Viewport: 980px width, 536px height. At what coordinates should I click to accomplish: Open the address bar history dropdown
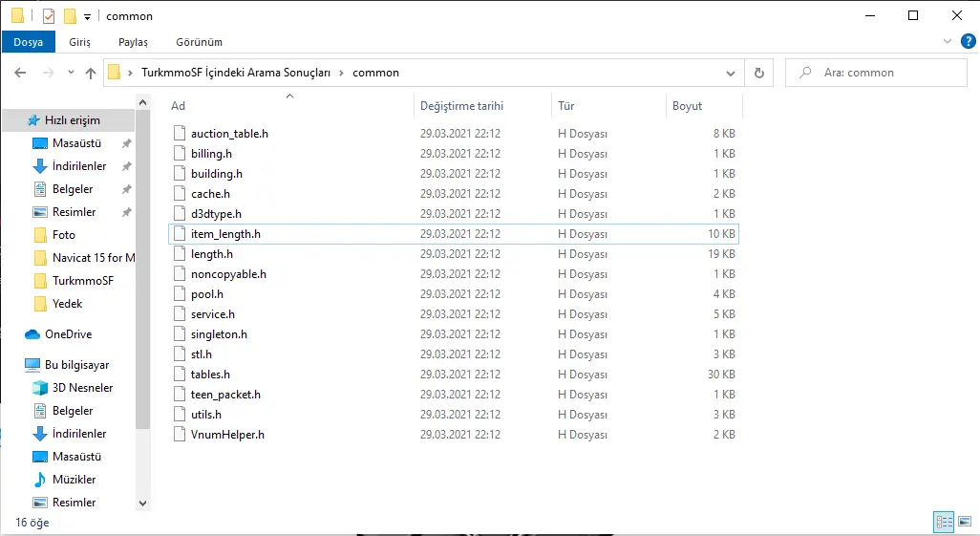click(733, 73)
